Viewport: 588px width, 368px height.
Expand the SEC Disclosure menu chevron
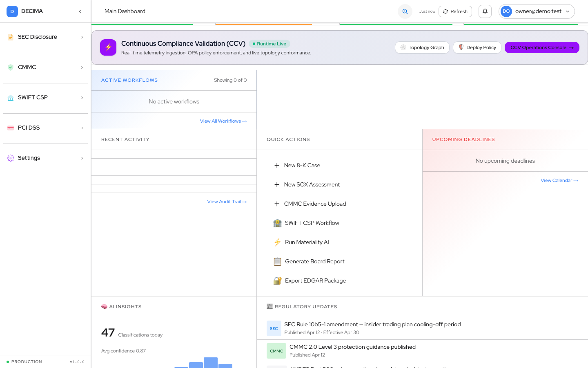[82, 37]
